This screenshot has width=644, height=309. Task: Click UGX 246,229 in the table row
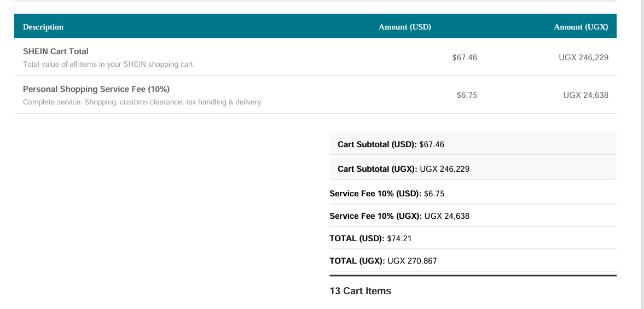click(583, 58)
